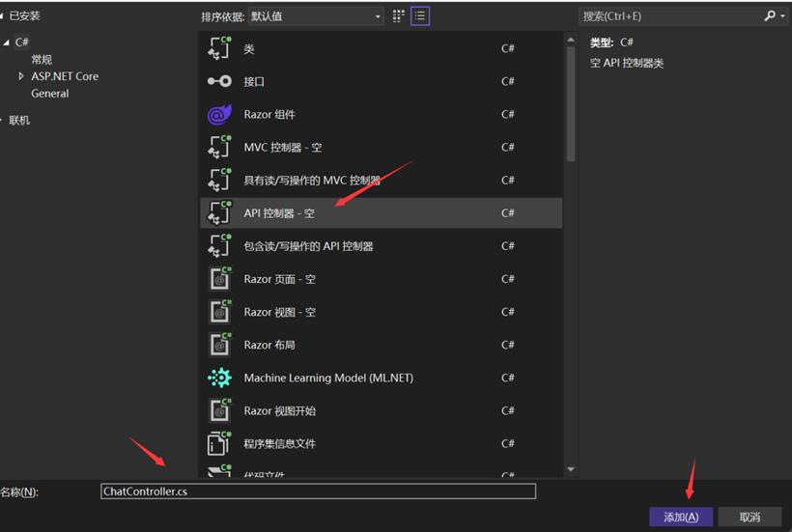Click the Razor 页面 - 空 icon
The height and width of the screenshot is (532, 792).
219,279
